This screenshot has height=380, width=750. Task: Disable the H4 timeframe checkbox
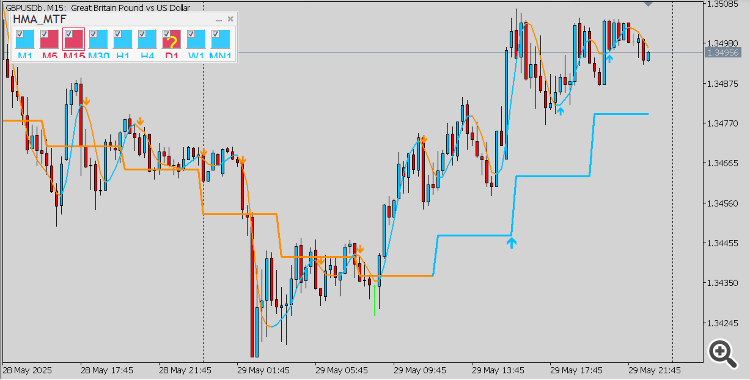point(142,34)
